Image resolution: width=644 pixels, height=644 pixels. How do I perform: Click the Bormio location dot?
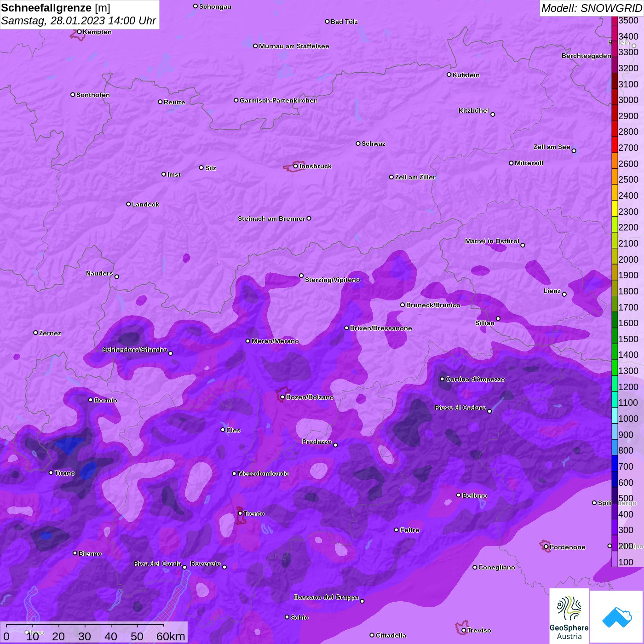(91, 400)
